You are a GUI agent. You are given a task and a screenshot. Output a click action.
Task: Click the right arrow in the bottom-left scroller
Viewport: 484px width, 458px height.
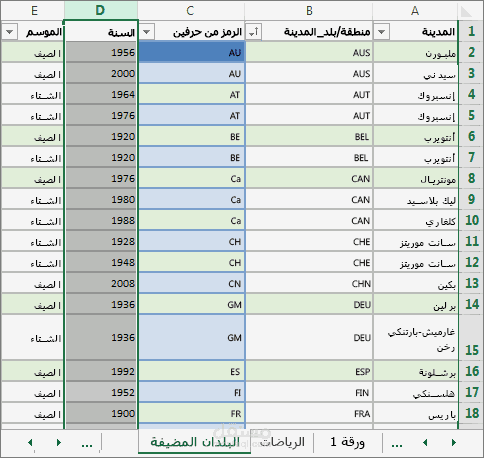(x=59, y=442)
